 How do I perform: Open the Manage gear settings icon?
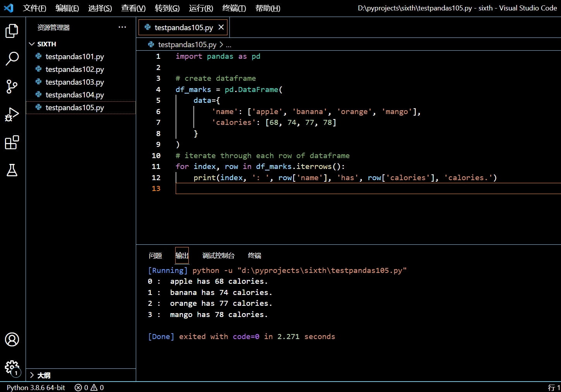[x=12, y=368]
